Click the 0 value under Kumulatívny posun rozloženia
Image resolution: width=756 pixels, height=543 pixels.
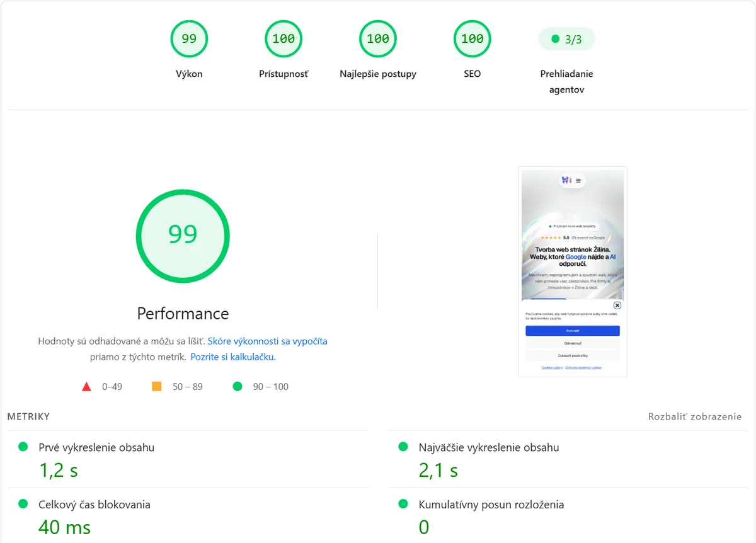[x=424, y=527]
